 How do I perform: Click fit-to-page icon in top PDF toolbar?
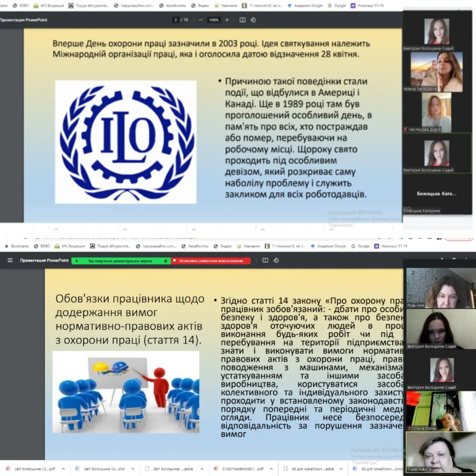(x=242, y=20)
